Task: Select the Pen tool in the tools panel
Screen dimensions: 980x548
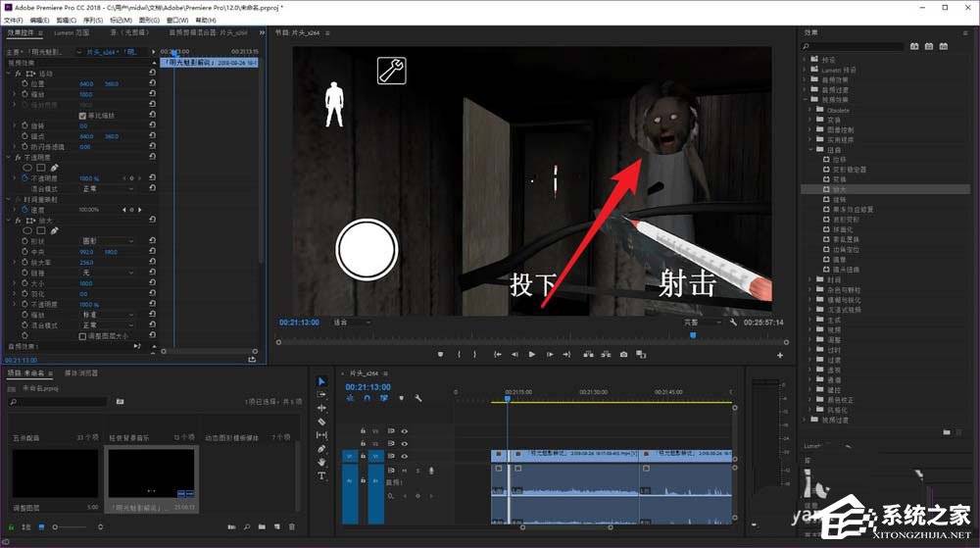Action: 321,448
